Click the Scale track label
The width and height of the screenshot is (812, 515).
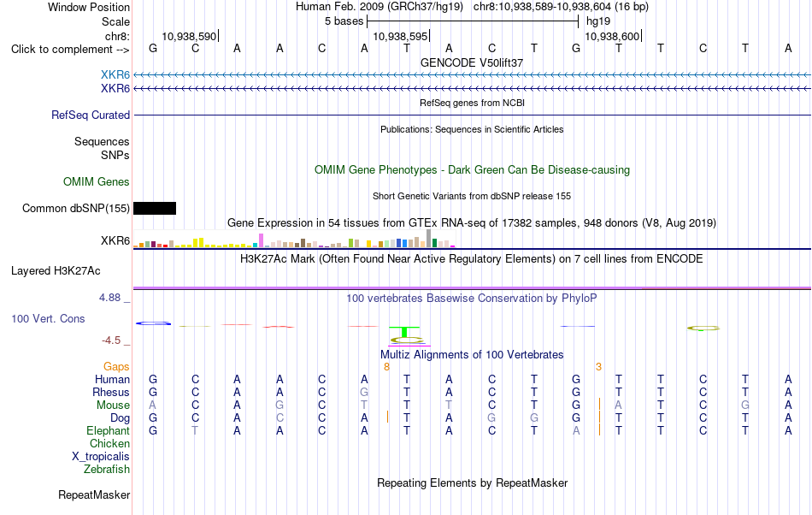(x=115, y=21)
